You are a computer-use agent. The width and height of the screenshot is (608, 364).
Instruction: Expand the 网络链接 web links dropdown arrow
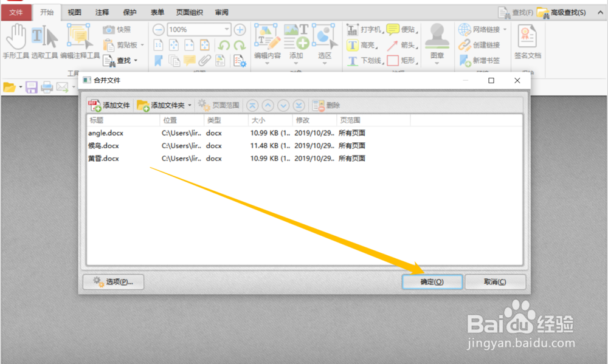point(505,29)
